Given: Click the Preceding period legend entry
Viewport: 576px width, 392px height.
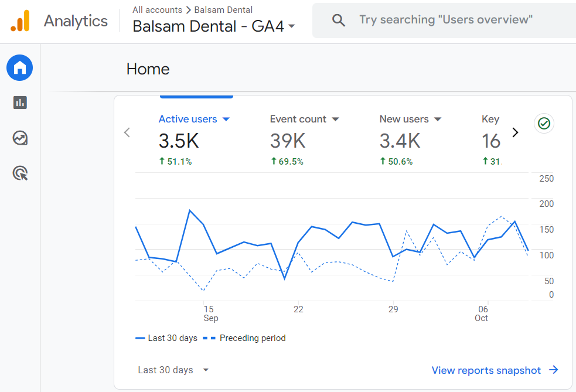Looking at the screenshot, I should click(244, 338).
